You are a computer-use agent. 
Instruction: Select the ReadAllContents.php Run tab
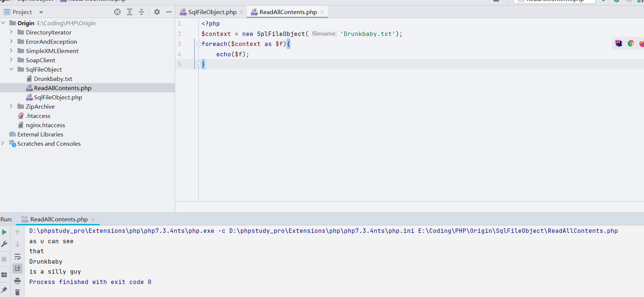(x=59, y=219)
